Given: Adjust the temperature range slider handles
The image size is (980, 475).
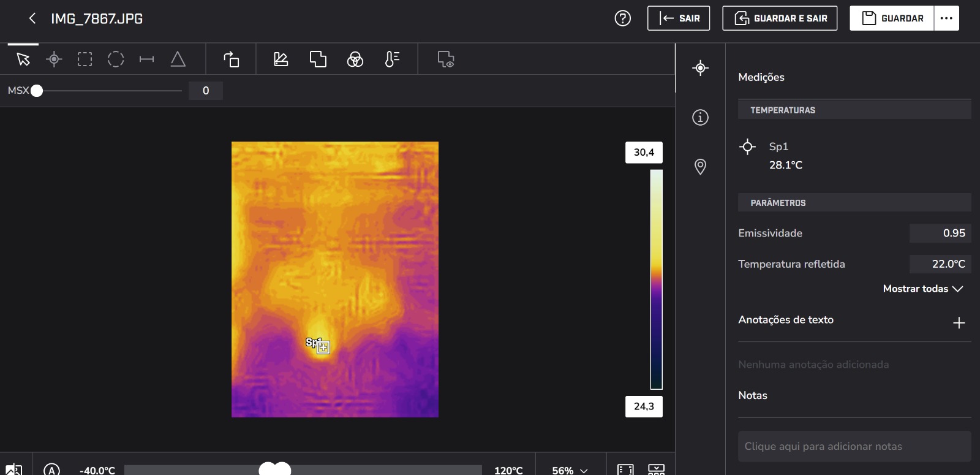Looking at the screenshot, I should (x=274, y=469).
